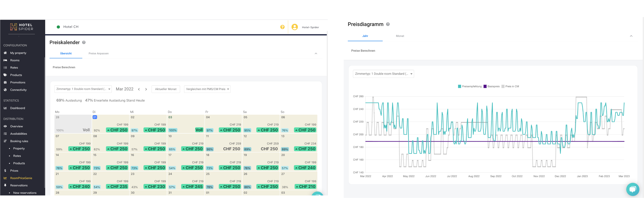The image size is (644, 215).
Task: Switch to Preise Anpassen tab
Action: click(98, 53)
